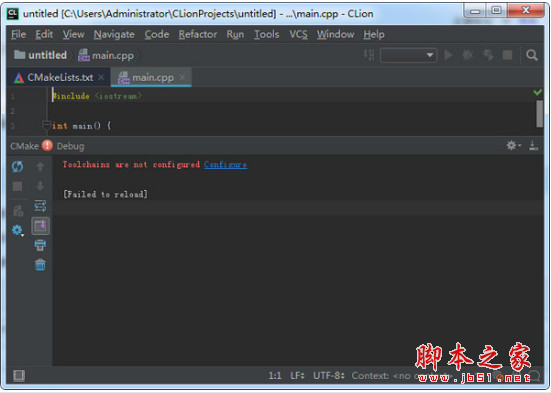This screenshot has width=551, height=393.
Task: Open the View menu
Action: [73, 34]
